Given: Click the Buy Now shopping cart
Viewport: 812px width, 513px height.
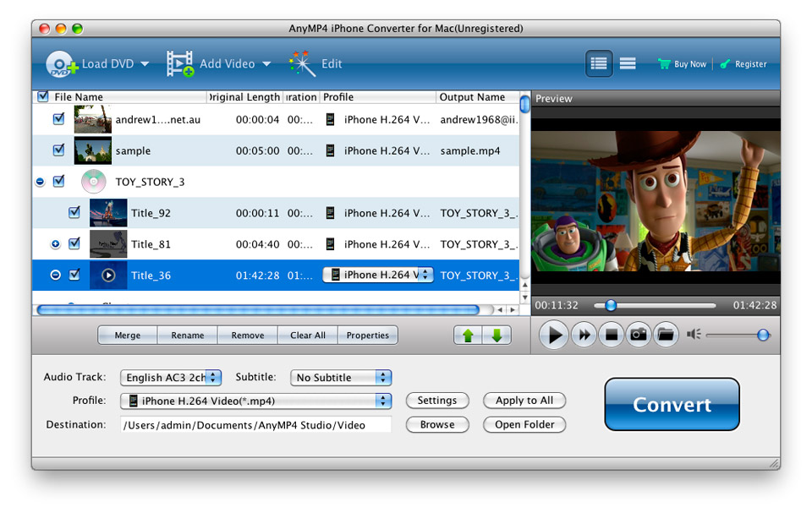Looking at the screenshot, I should pyautogui.click(x=664, y=63).
